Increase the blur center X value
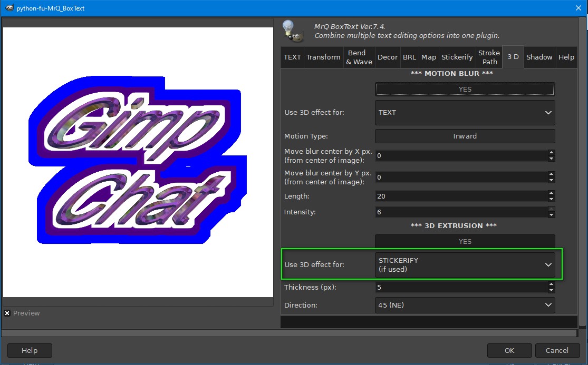 [551, 152]
